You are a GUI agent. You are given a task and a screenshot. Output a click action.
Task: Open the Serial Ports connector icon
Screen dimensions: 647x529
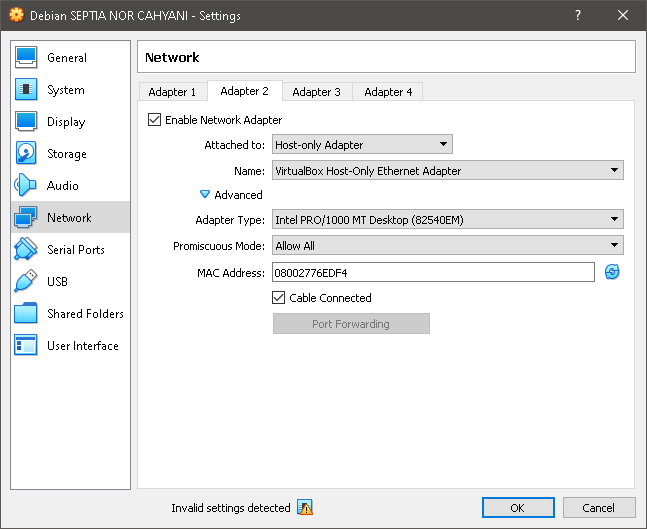click(26, 249)
